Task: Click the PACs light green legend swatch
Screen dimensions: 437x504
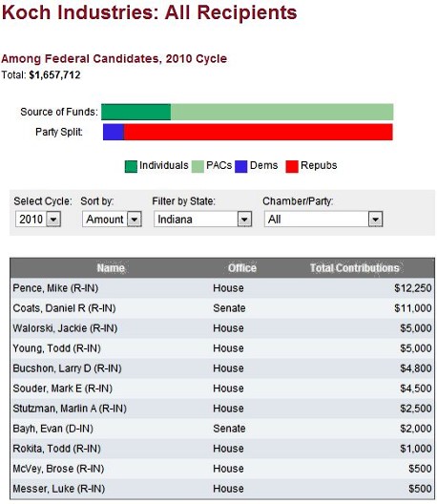Action: pos(198,166)
